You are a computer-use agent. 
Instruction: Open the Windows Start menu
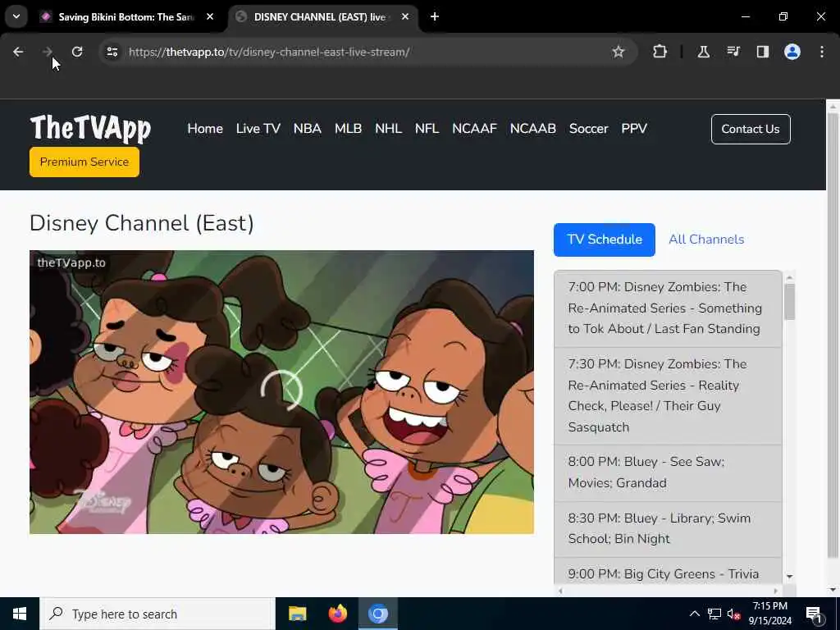coord(20,614)
